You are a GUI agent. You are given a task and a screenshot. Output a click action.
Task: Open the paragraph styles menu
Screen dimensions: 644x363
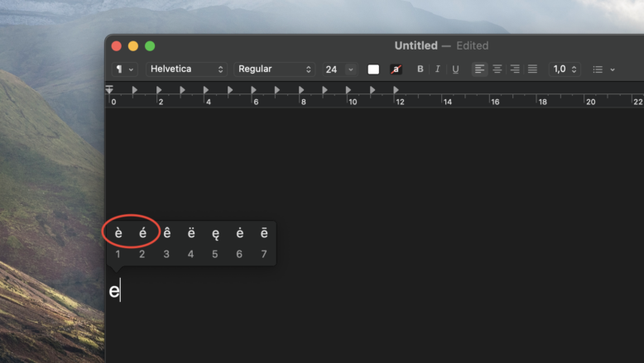pyautogui.click(x=124, y=69)
